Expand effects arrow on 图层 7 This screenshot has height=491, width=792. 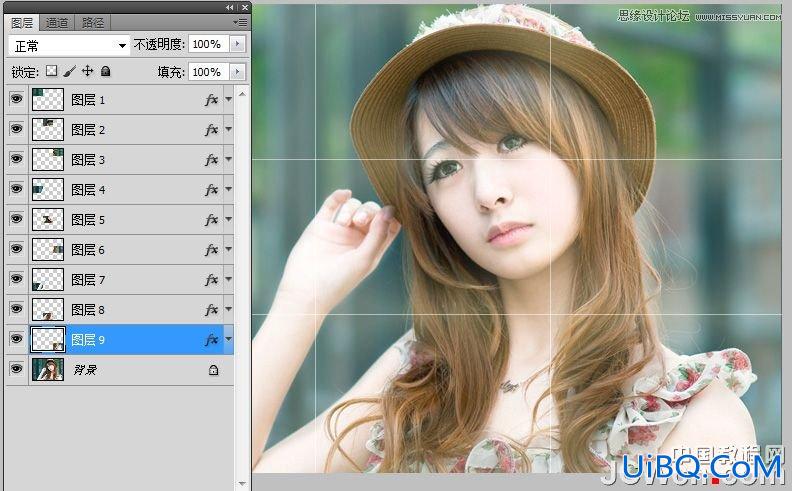point(228,279)
